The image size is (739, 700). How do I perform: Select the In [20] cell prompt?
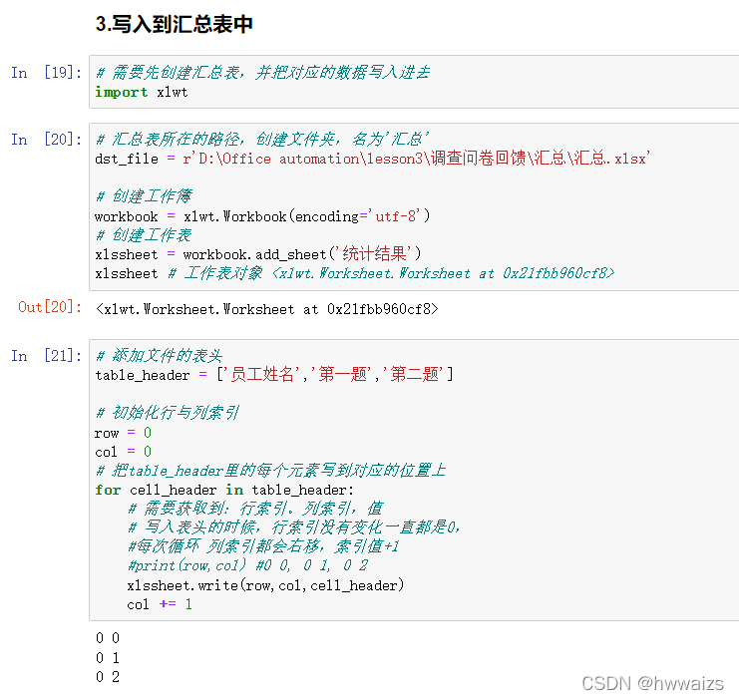coord(46,140)
